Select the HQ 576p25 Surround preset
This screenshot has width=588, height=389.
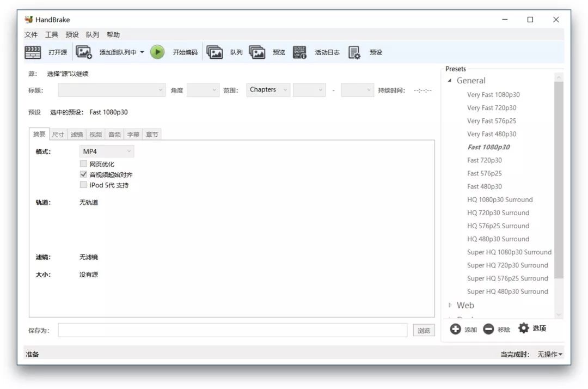[x=498, y=226]
